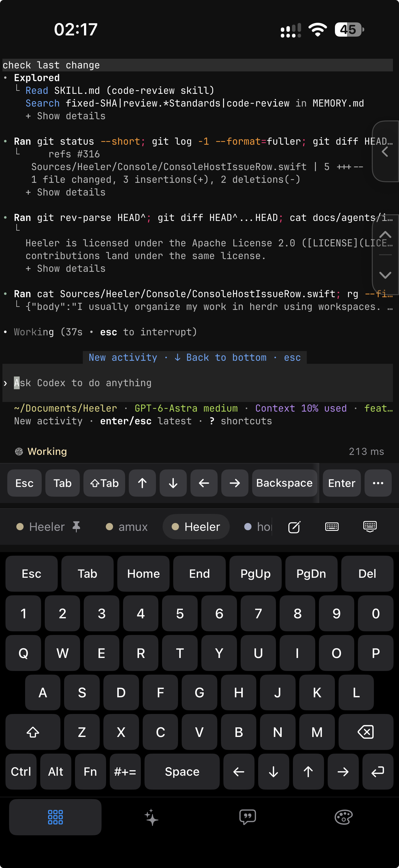
Task: Tap the up arrow in the shortcut row
Action: (142, 483)
